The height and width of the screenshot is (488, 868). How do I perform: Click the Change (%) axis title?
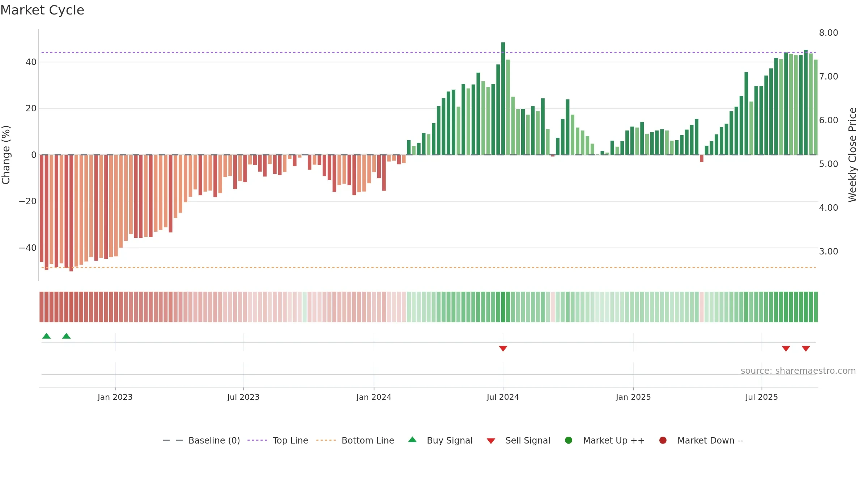(x=6, y=155)
